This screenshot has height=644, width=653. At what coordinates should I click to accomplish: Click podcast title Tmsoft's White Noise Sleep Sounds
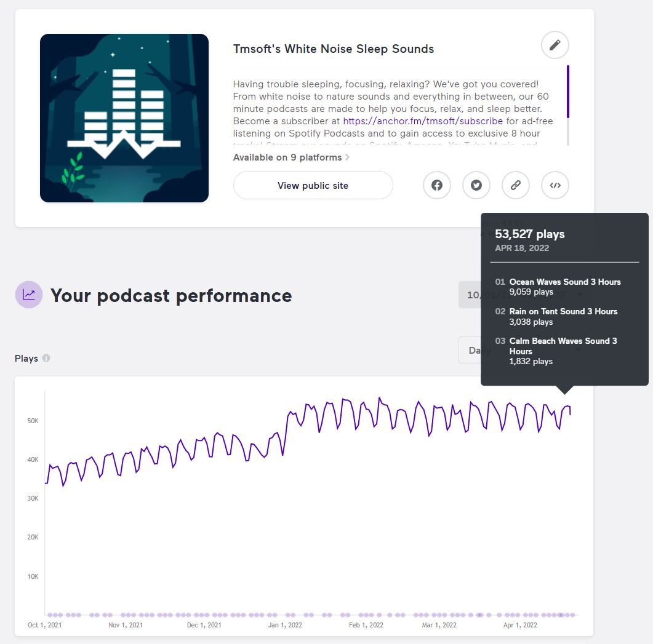(x=333, y=49)
